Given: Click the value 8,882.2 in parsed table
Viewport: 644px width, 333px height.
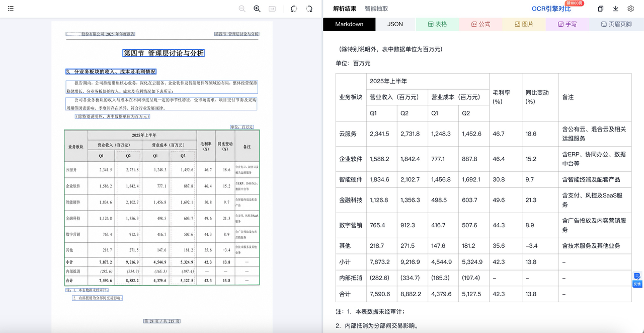Looking at the screenshot, I should [x=411, y=294].
